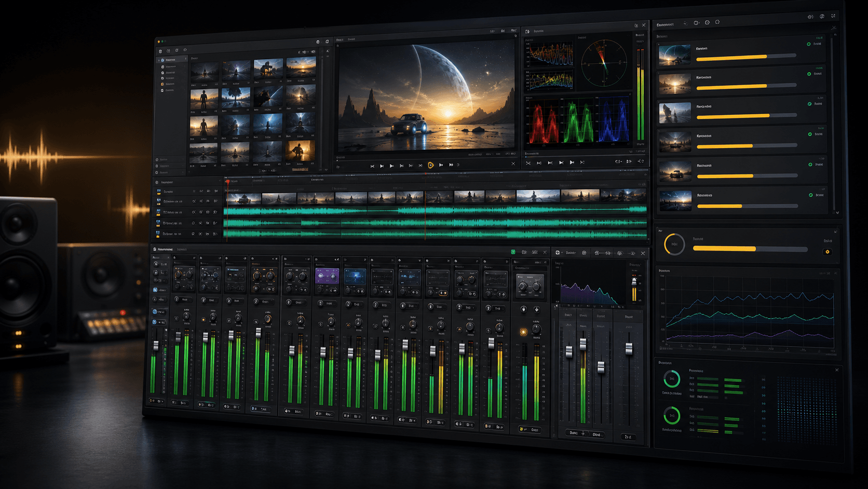Click the first icon in the media pool toolbar
868x489 pixels.
point(160,51)
